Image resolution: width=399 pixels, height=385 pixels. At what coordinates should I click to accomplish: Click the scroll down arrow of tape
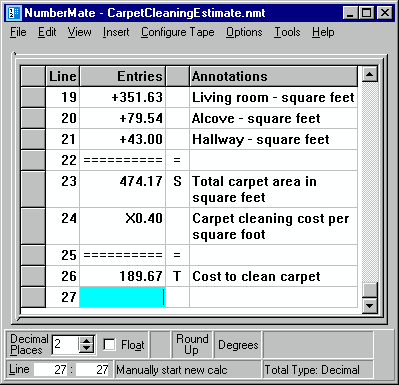coord(369,305)
